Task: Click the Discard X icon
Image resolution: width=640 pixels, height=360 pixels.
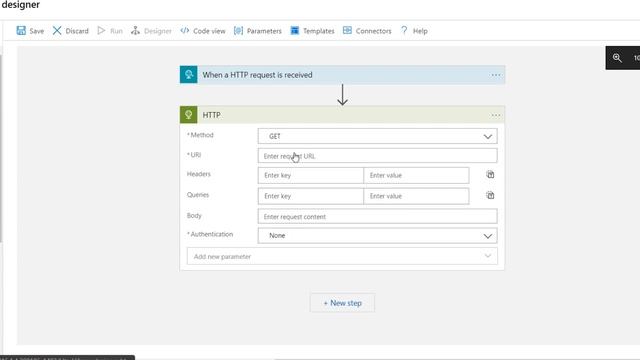Action: (x=57, y=31)
